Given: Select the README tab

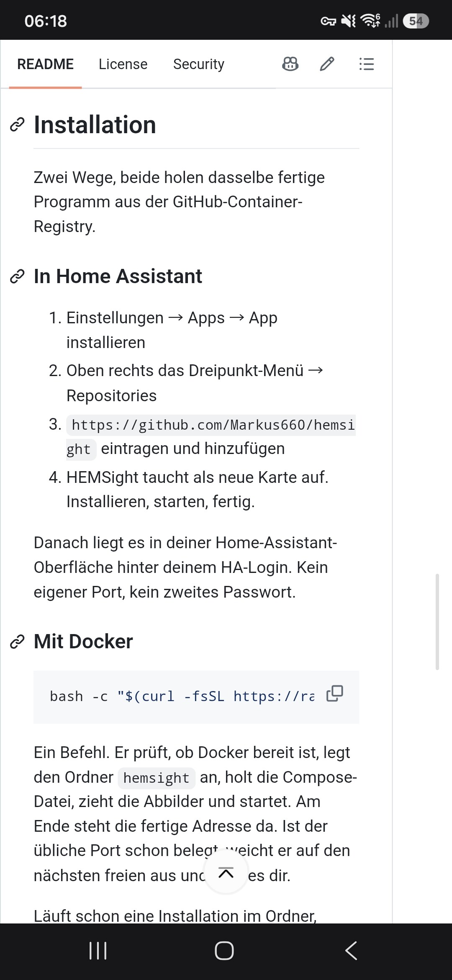Looking at the screenshot, I should (x=45, y=64).
